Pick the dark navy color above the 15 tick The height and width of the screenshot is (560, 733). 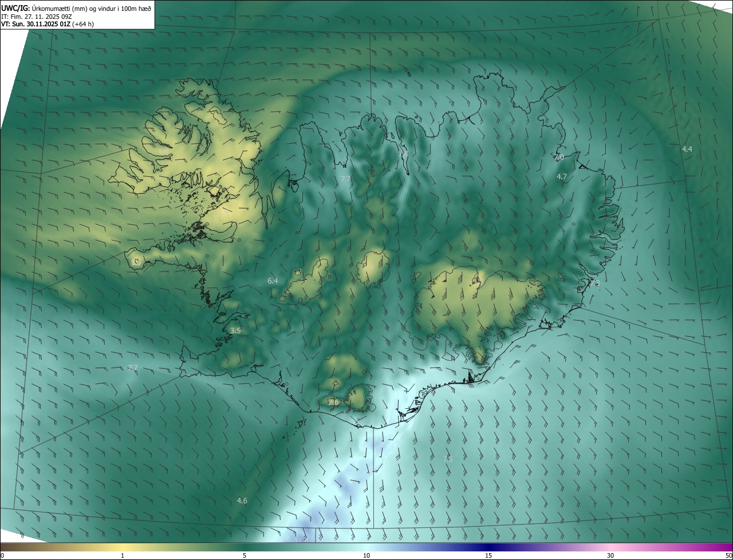(488, 547)
